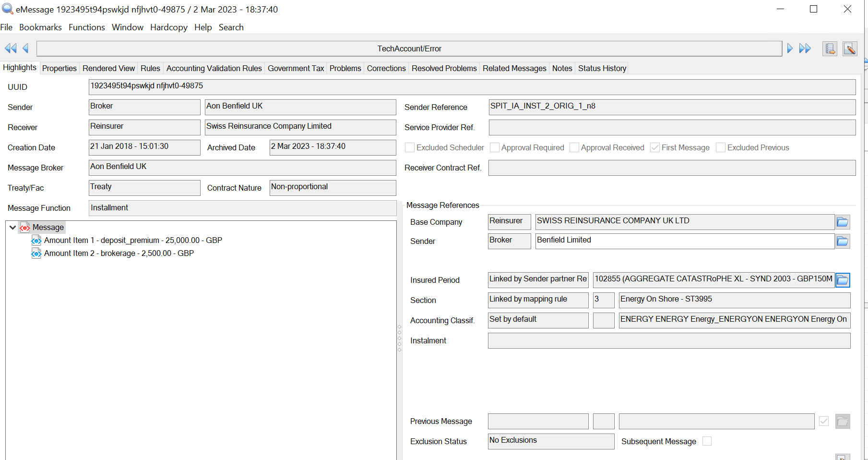Screen dimensions: 868x460
Task: Check the Subsequent Message checkbox
Action: (x=707, y=441)
